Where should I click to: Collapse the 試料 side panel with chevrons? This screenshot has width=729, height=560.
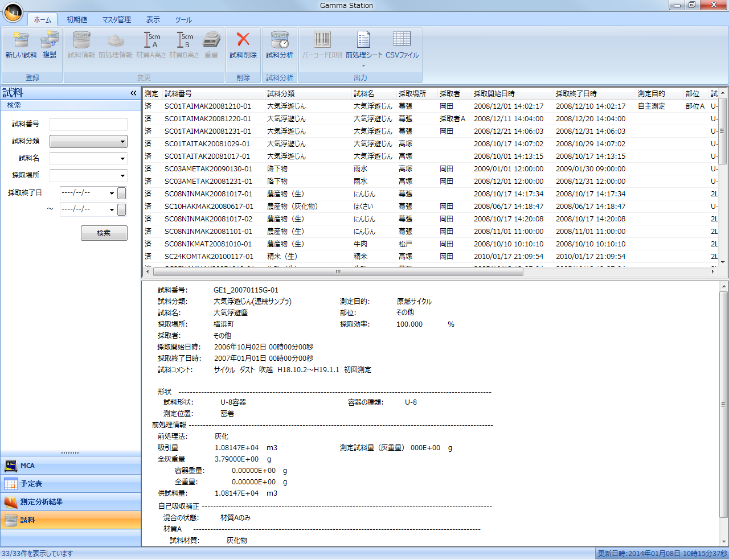(x=133, y=93)
